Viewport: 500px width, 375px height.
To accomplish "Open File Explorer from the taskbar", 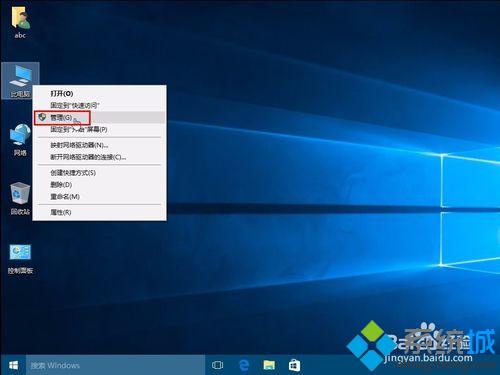I will (269, 365).
